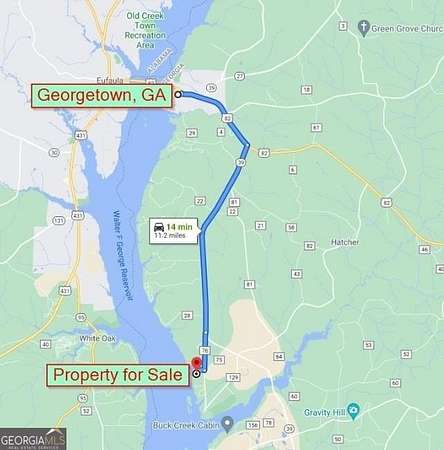Click the Georgetown, GA label

(x=102, y=96)
